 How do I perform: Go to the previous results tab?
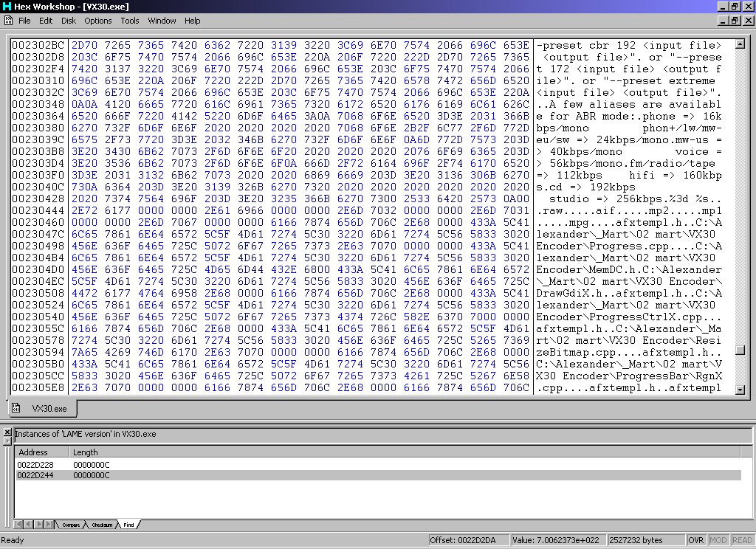tap(27, 525)
